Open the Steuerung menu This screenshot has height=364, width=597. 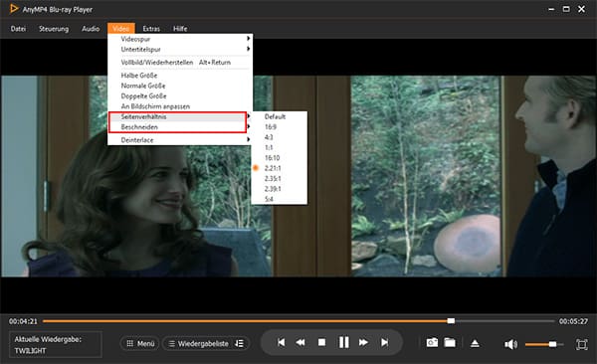tap(54, 29)
